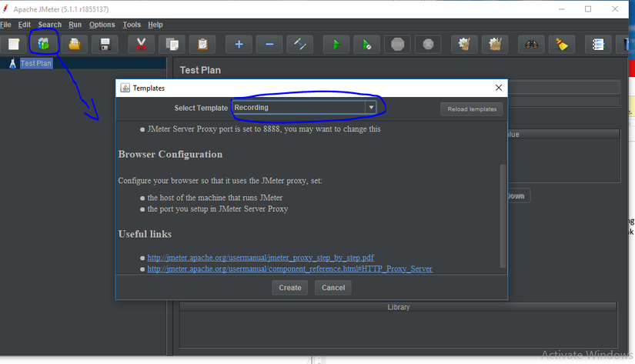Click the Reload templates button
This screenshot has height=364, width=635.
click(x=472, y=109)
